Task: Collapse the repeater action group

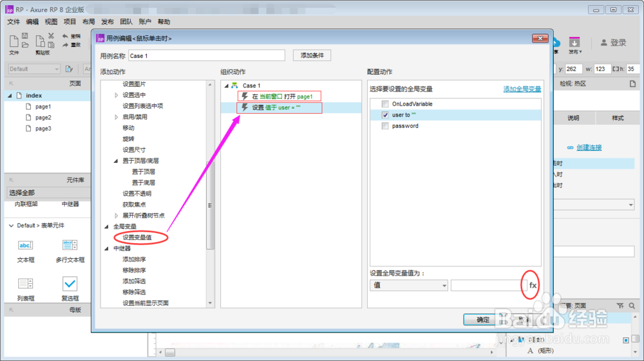Action: (106, 248)
